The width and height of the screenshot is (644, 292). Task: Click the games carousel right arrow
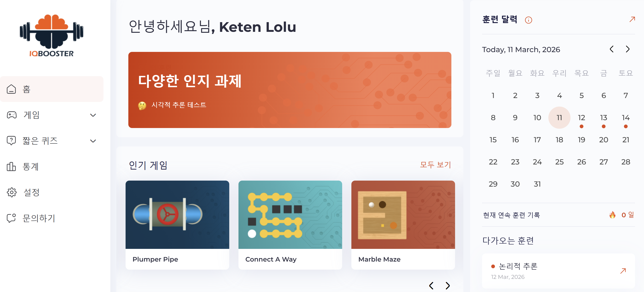(x=447, y=286)
